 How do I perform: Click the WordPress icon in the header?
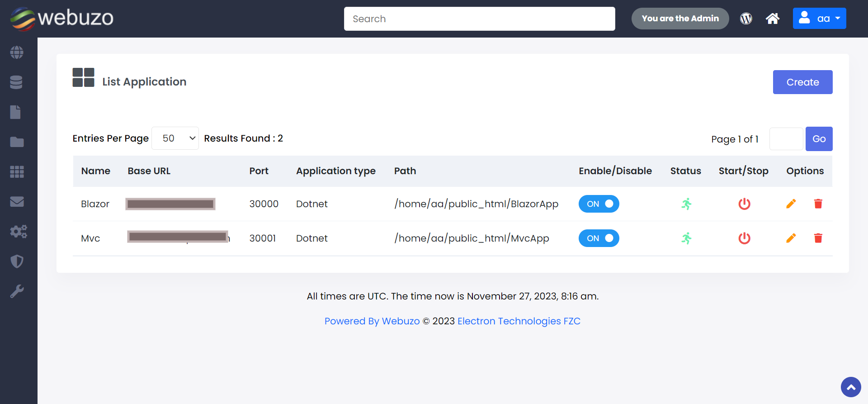[746, 19]
